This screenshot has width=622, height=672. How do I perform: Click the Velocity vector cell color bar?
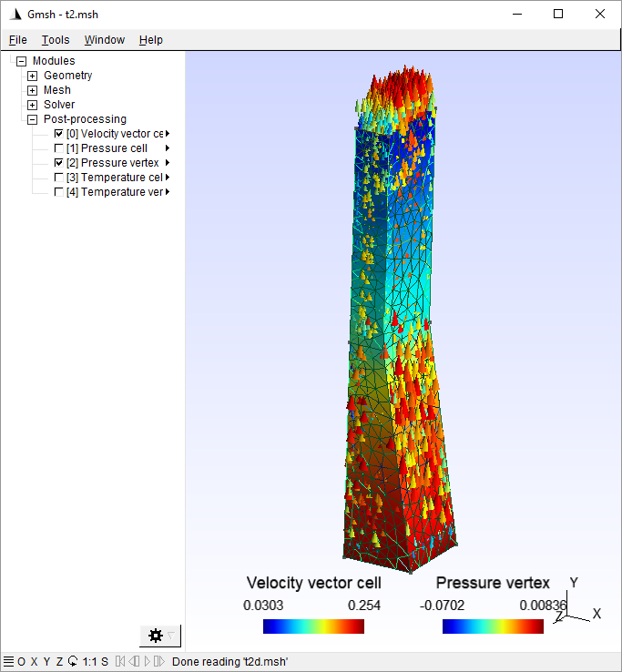pos(313,626)
